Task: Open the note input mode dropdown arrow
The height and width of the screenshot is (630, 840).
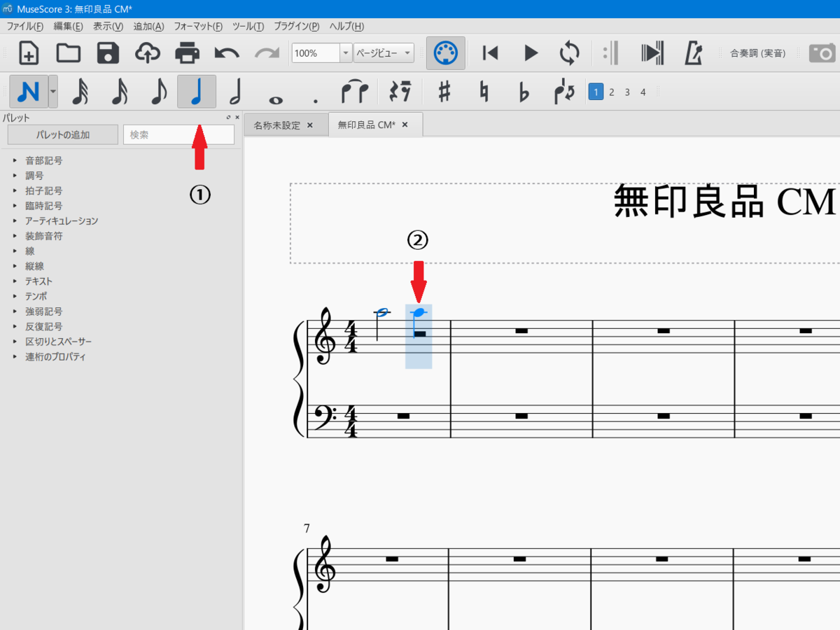Action: [x=53, y=92]
